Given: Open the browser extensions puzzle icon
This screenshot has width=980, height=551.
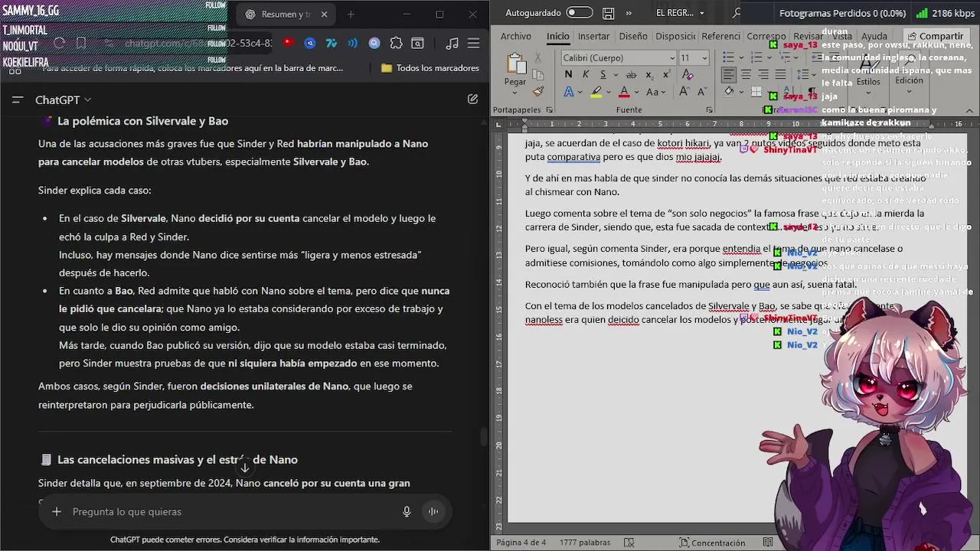Looking at the screenshot, I should tap(396, 43).
